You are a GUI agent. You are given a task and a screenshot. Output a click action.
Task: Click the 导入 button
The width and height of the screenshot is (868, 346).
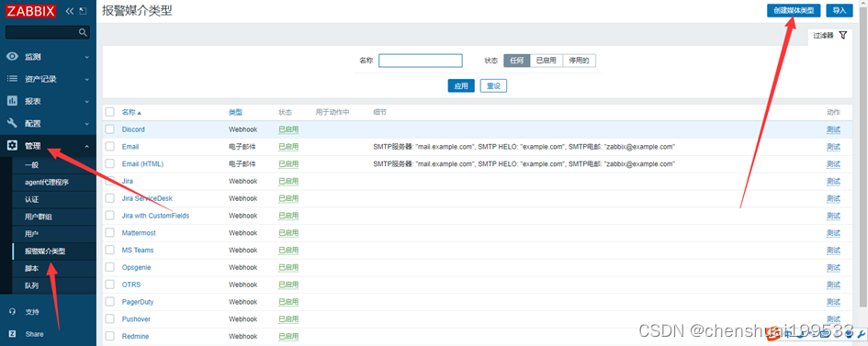840,10
